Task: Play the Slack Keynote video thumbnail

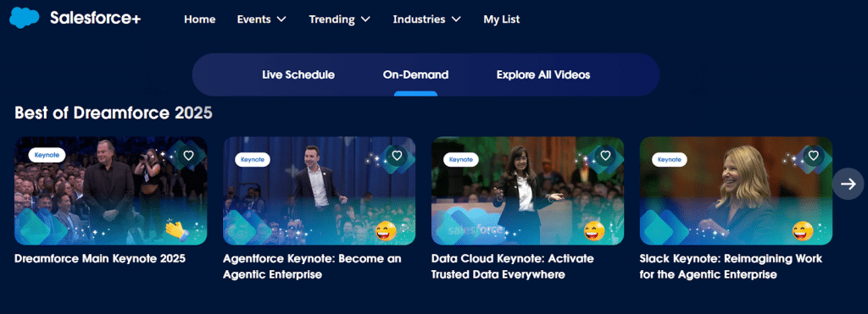Action: pyautogui.click(x=736, y=190)
